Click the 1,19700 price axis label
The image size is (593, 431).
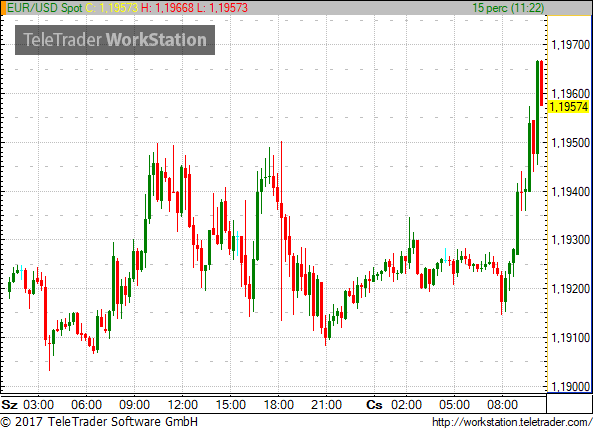click(571, 45)
